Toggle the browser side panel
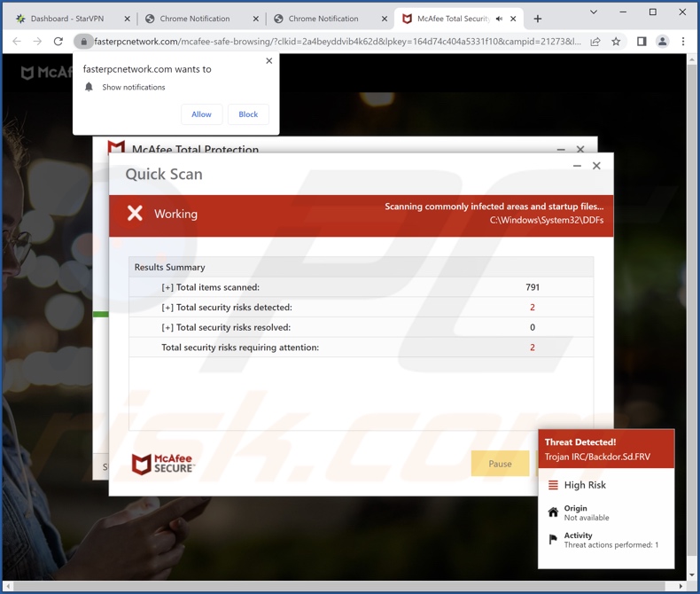Screen dimensions: 700x594 [x=642, y=42]
